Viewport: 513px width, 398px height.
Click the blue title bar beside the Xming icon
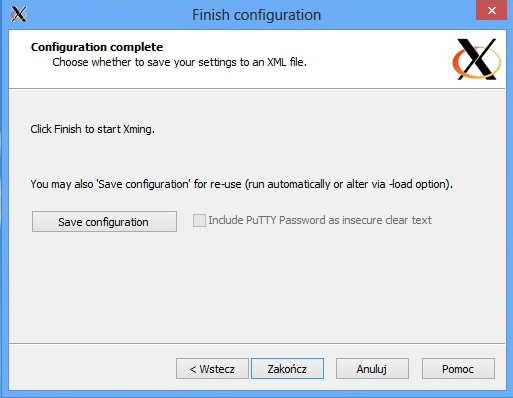pos(100,15)
